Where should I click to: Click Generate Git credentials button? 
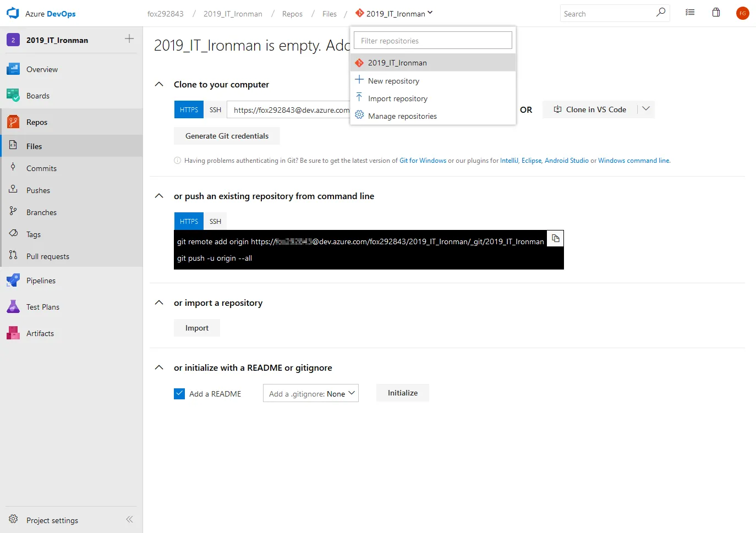point(227,136)
